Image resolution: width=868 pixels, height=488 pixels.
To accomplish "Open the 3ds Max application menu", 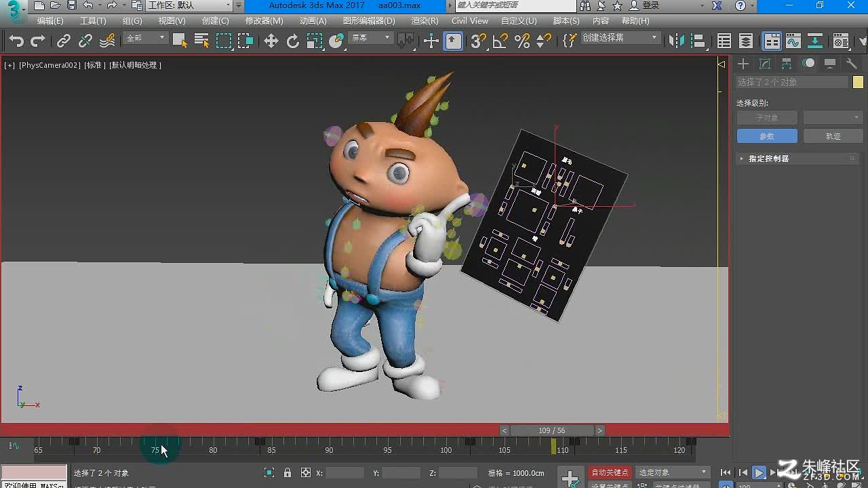I will point(14,12).
